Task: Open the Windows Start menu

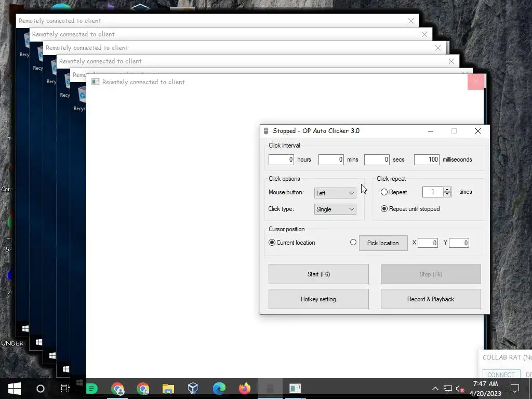Action: [14, 389]
